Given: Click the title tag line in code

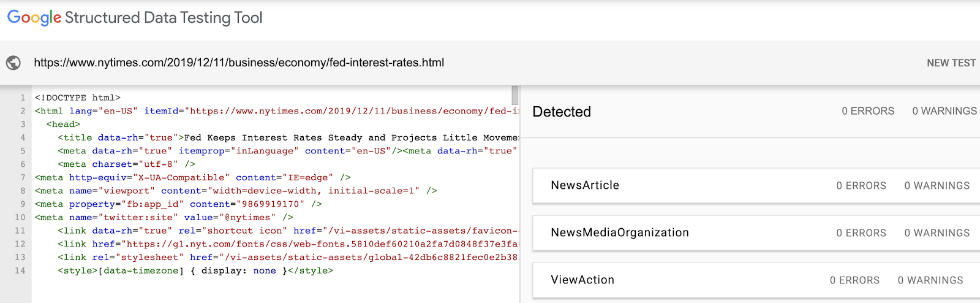Looking at the screenshot, I should pyautogui.click(x=288, y=137).
